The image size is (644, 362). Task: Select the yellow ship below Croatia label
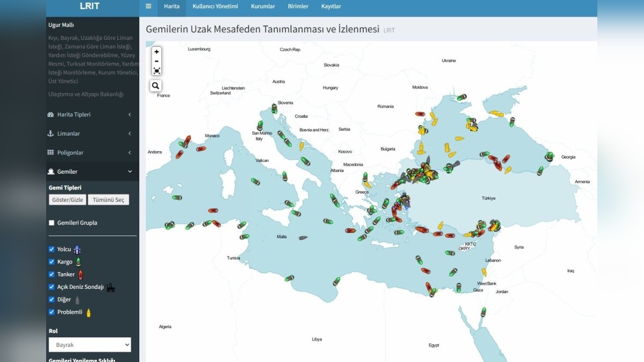point(301,146)
